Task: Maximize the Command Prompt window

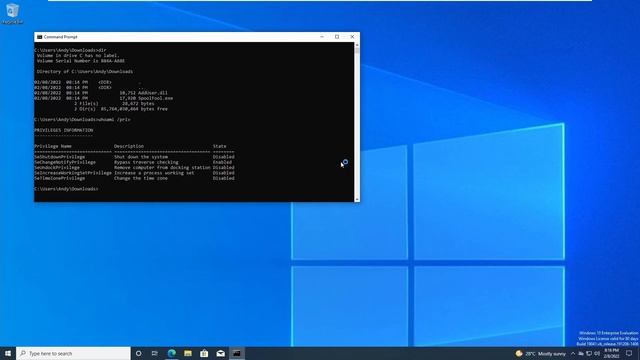Action: pyautogui.click(x=337, y=37)
